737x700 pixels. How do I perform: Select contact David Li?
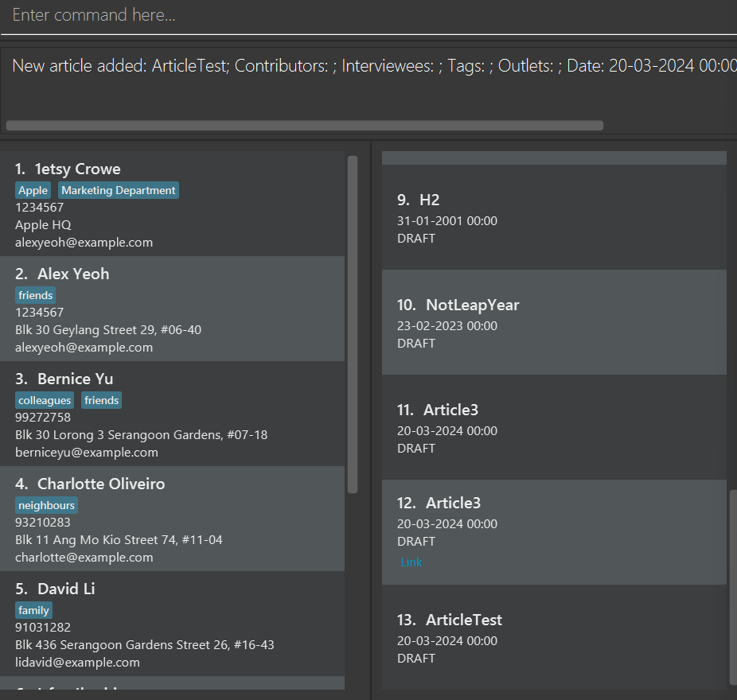(172, 624)
